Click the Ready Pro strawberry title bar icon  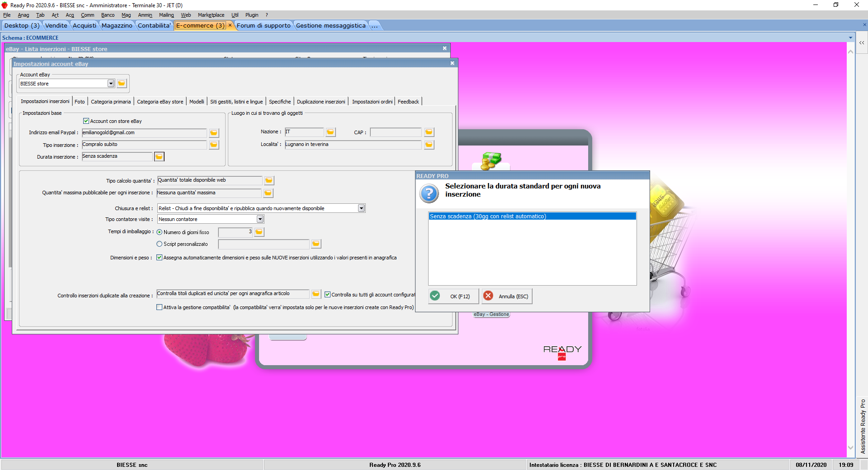pyautogui.click(x=5, y=5)
